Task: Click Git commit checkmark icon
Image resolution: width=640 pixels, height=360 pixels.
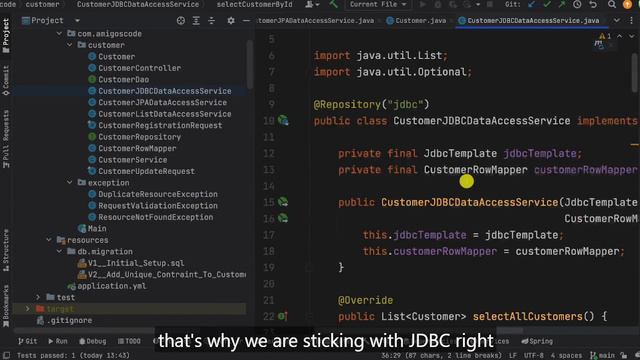Action: (547, 4)
